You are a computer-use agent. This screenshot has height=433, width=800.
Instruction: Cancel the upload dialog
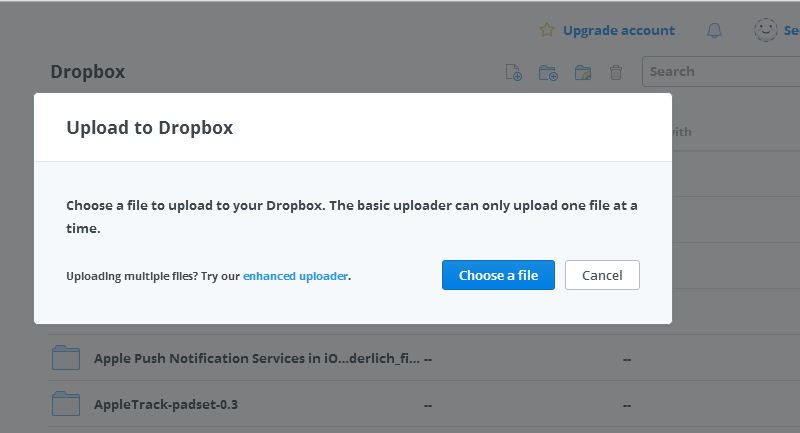602,275
